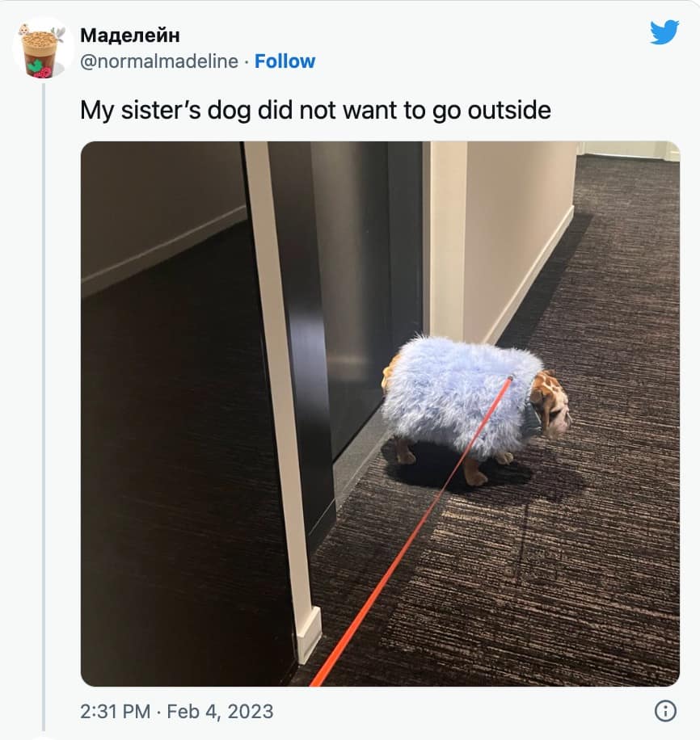The height and width of the screenshot is (740, 700).
Task: Open the @normalmadeline handle link
Action: click(x=159, y=61)
